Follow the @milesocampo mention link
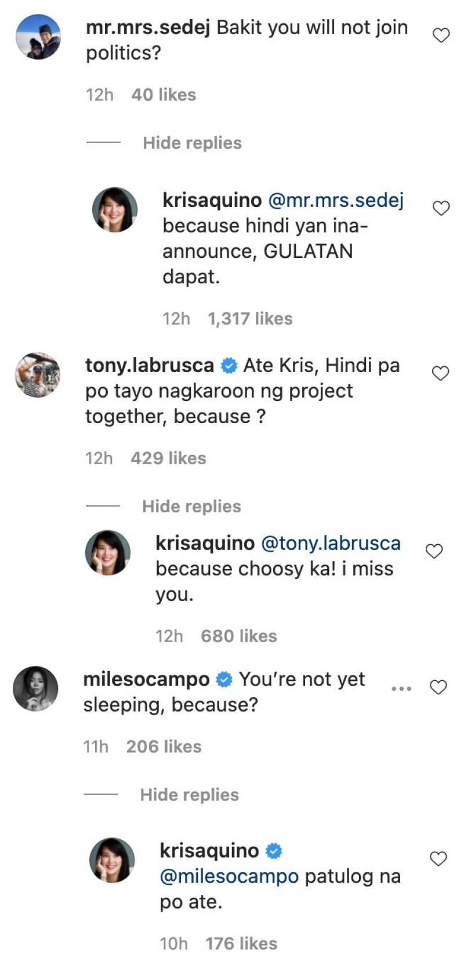The width and height of the screenshot is (464, 980). (x=229, y=876)
